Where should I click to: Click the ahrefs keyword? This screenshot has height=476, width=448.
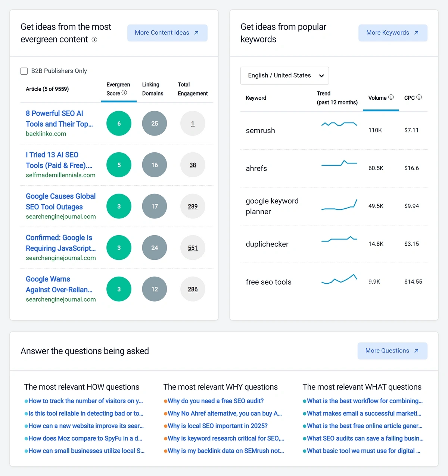(x=256, y=168)
